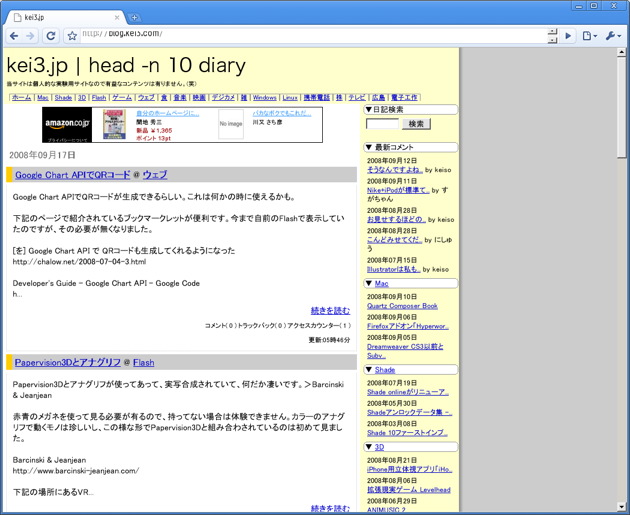The width and height of the screenshot is (630, 515).
Task: Open the Google Chart APIでQRコード post
Action: [x=72, y=175]
